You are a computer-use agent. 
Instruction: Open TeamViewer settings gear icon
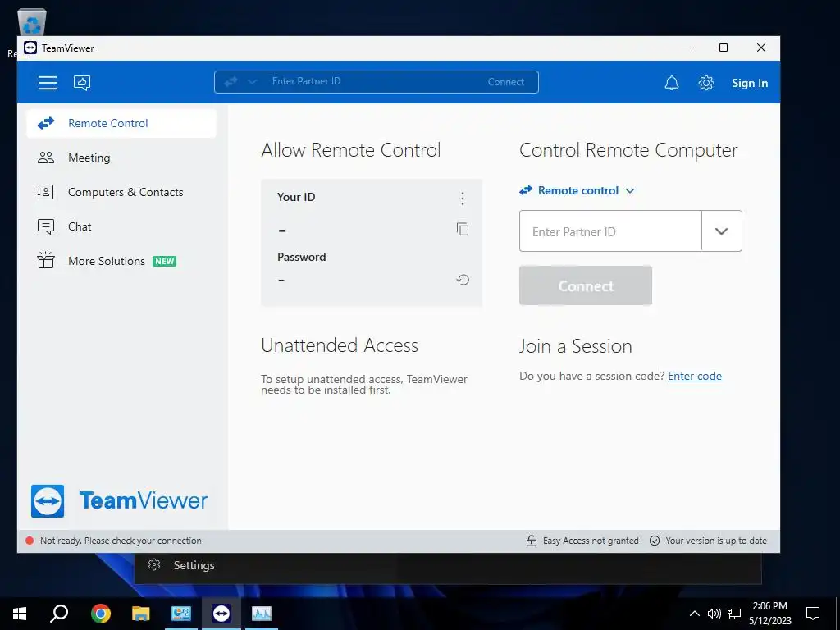pos(706,83)
